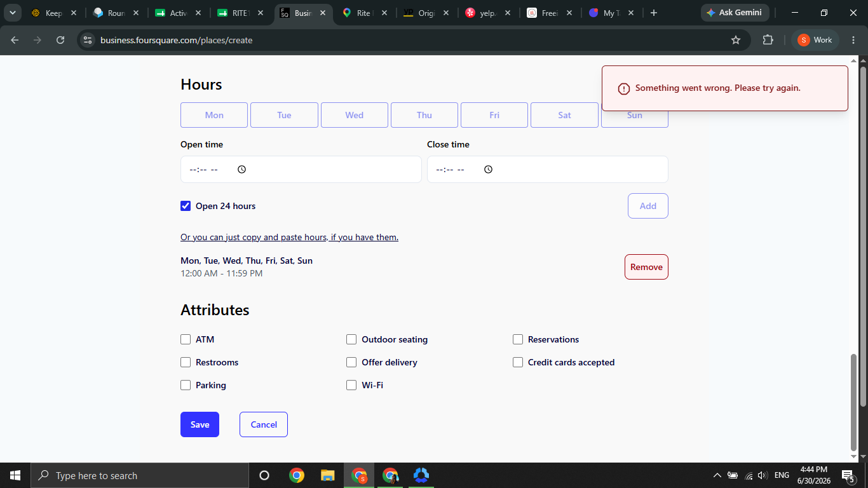Click the clock icon in Open time field
The height and width of the screenshot is (488, 868).
pyautogui.click(x=241, y=169)
